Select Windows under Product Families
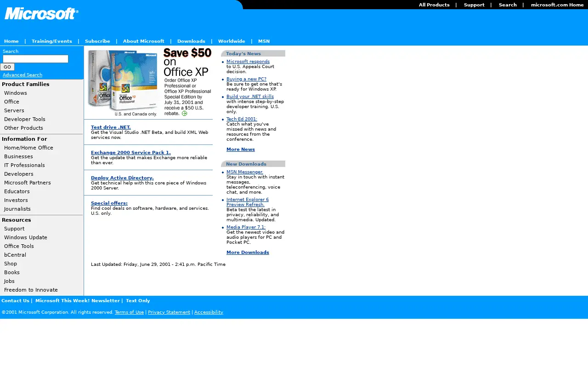This screenshot has height=368, width=588. tap(16, 93)
